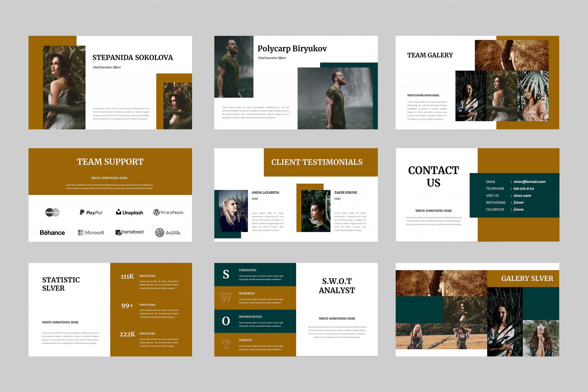Select the PayPal logo

pyautogui.click(x=91, y=212)
